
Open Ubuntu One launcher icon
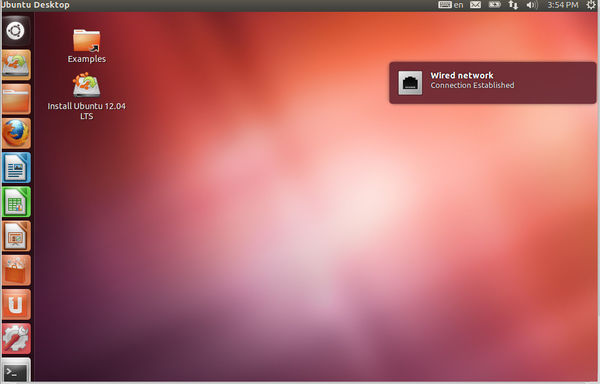click(16, 304)
